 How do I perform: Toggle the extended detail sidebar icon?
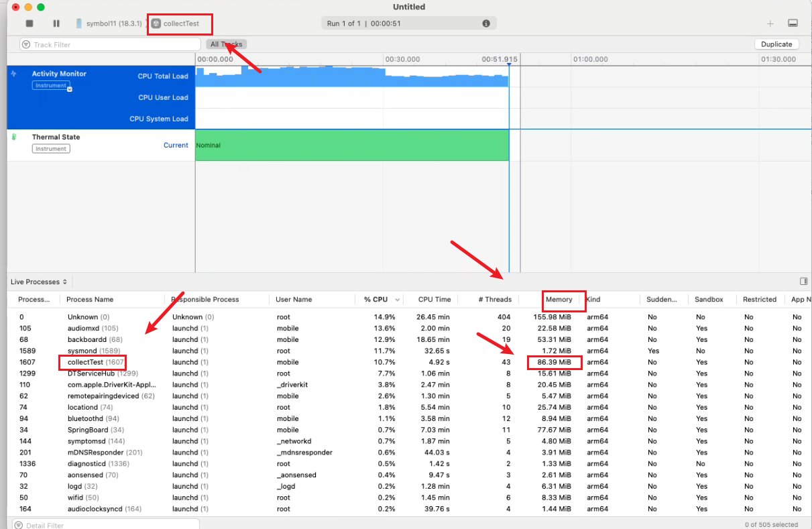pyautogui.click(x=804, y=282)
